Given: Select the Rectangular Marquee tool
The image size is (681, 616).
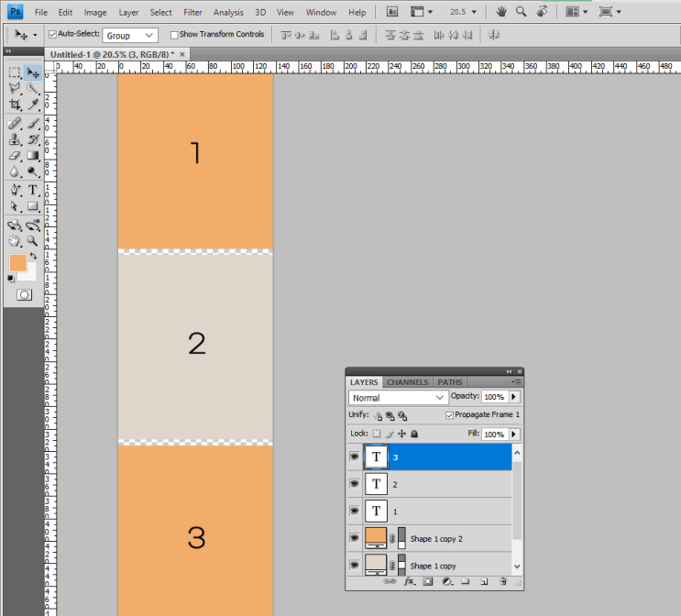Looking at the screenshot, I should tap(15, 72).
